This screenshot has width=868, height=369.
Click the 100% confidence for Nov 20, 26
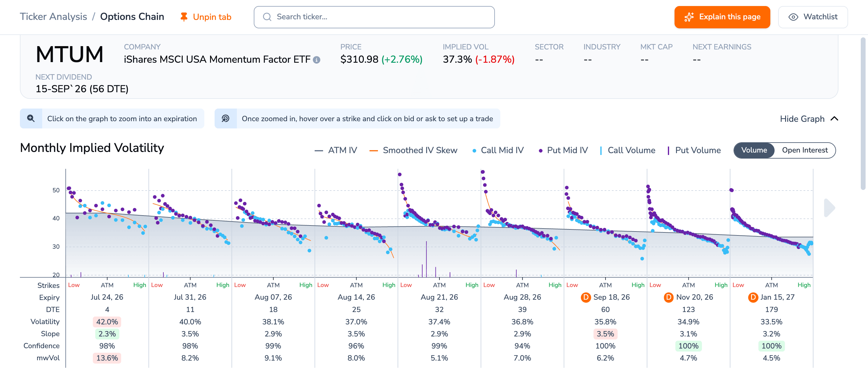(688, 346)
